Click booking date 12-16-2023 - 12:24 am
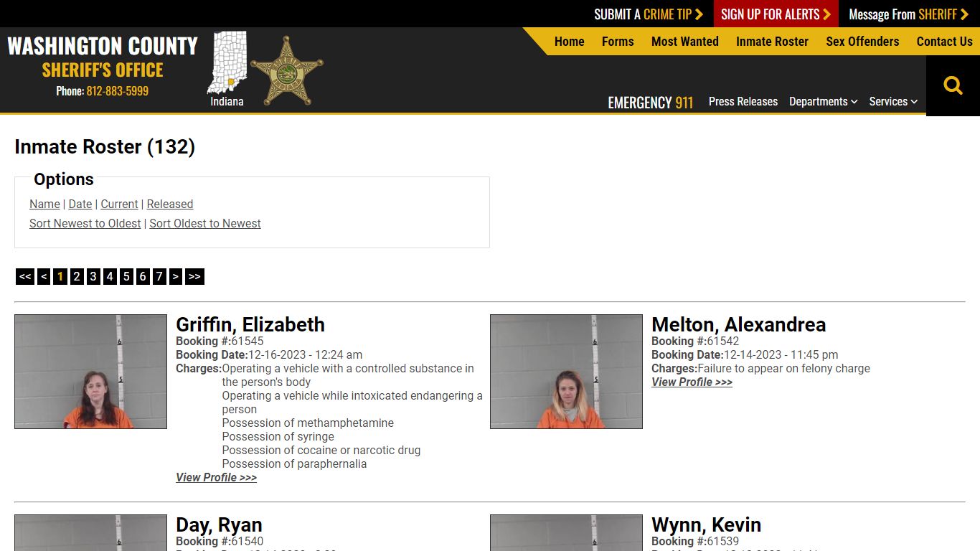 point(305,355)
